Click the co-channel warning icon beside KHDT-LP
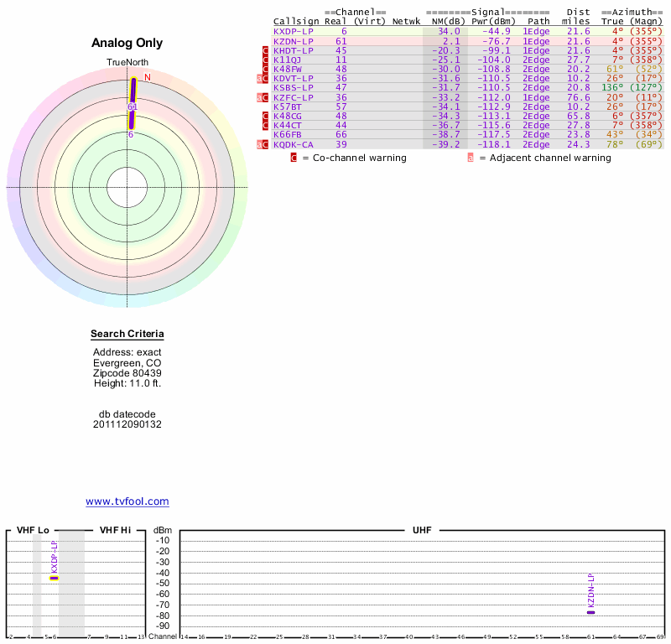 pyautogui.click(x=266, y=50)
